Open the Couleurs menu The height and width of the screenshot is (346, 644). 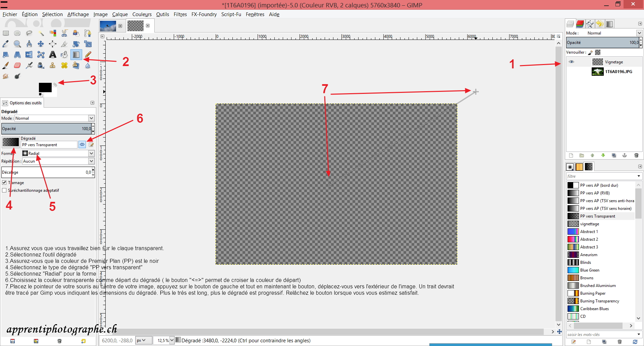[142, 14]
